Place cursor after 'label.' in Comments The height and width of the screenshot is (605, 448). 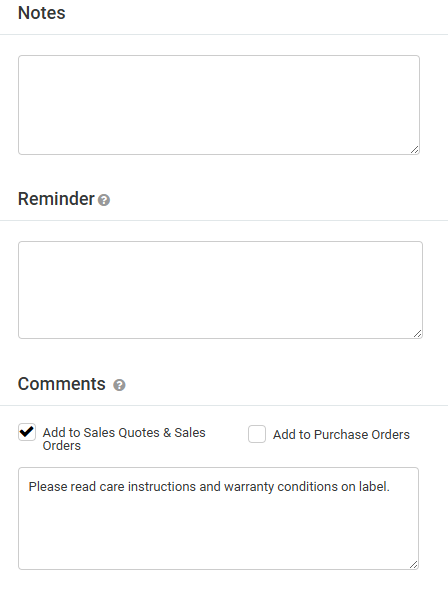[x=390, y=487]
